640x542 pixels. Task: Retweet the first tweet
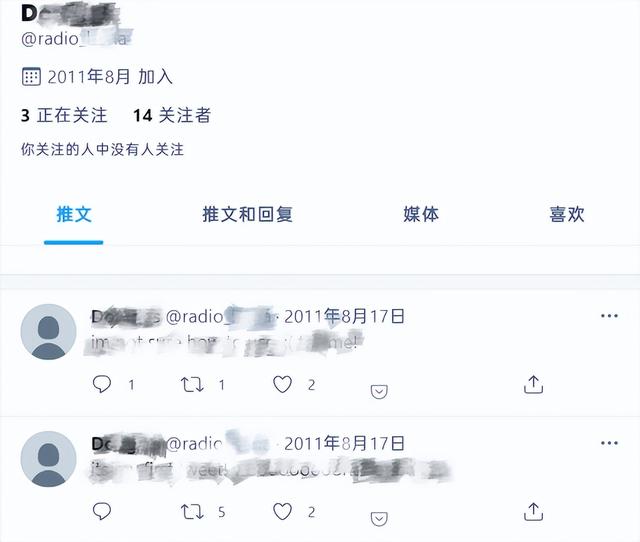tap(192, 384)
